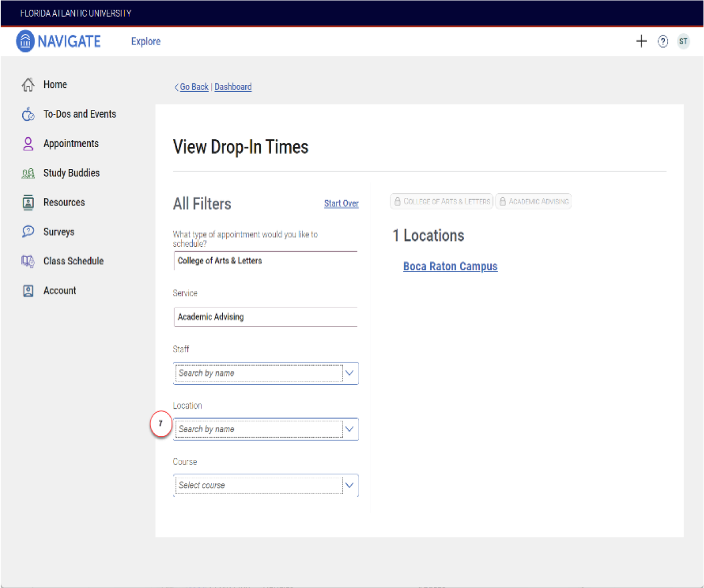Click the Appointments person icon

point(28,144)
